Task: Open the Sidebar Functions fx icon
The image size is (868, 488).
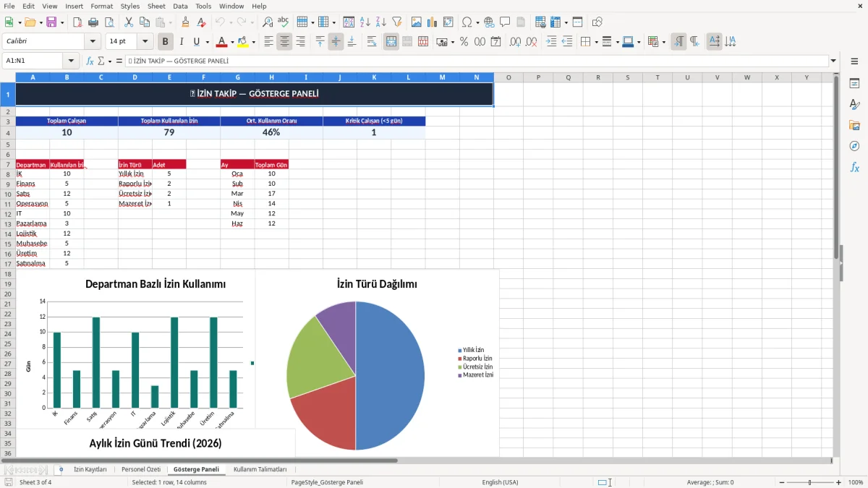Action: click(854, 168)
